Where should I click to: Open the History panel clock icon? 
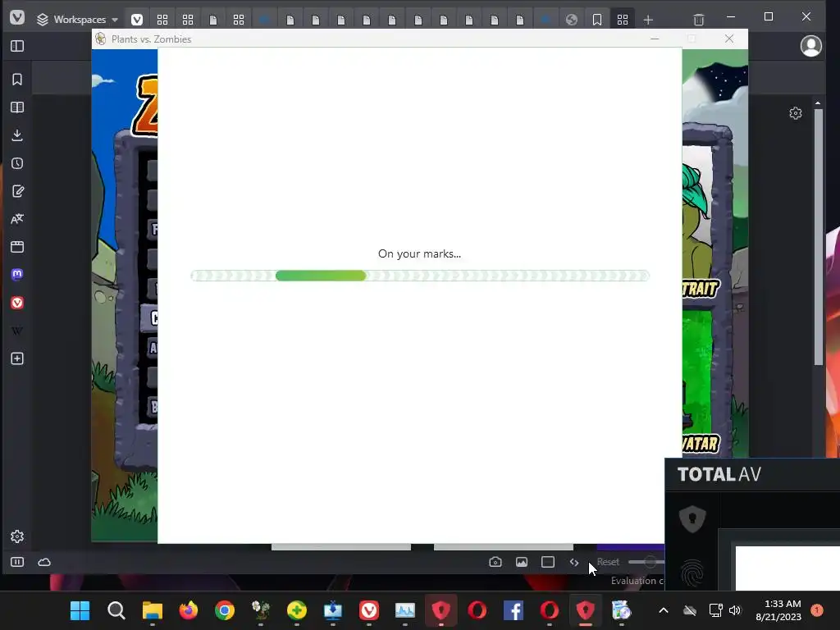click(x=17, y=163)
